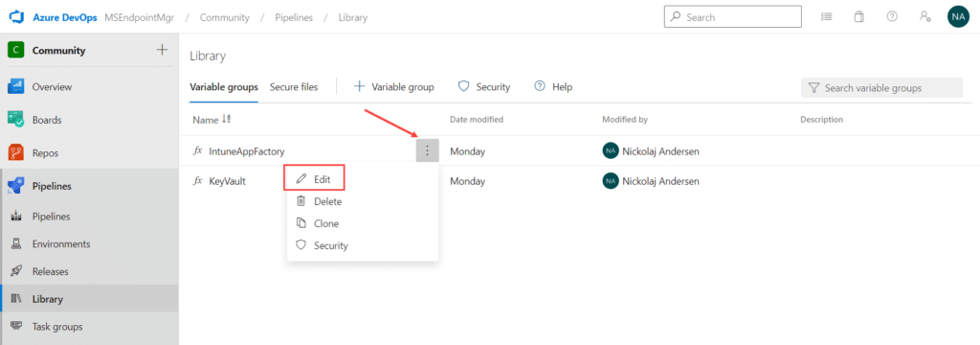The height and width of the screenshot is (345, 980).
Task: Switch to the Variable groups tab
Action: [x=224, y=87]
